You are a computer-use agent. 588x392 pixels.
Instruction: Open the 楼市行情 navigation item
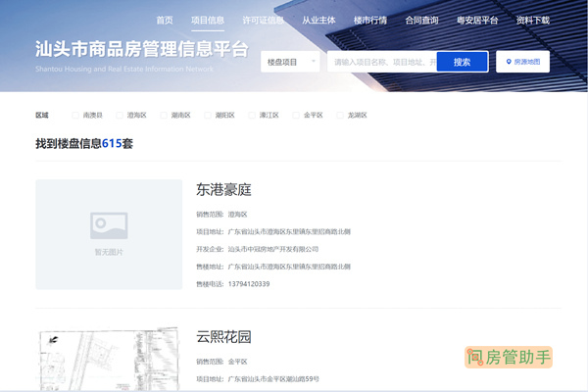click(x=370, y=21)
